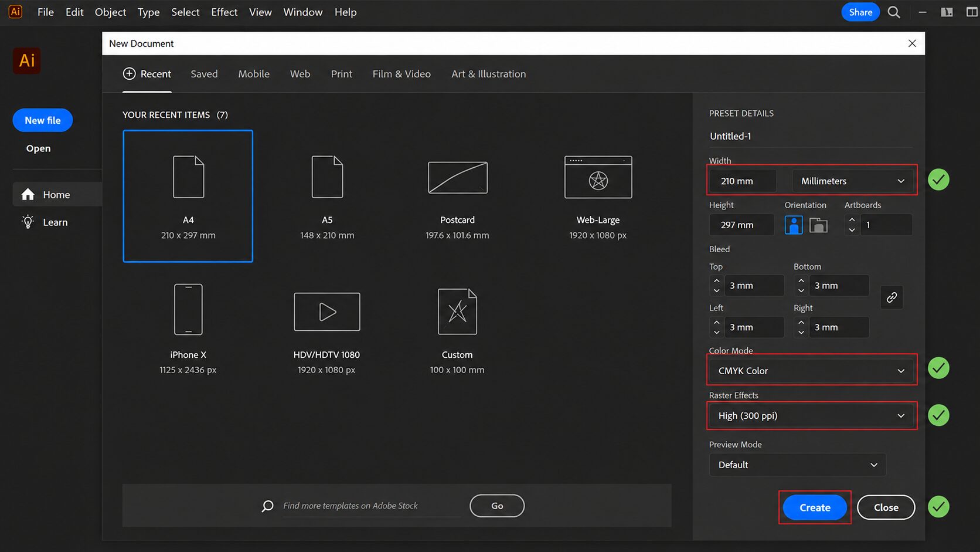This screenshot has height=552, width=980.
Task: Switch to the Art & Illustration tab
Action: [489, 74]
